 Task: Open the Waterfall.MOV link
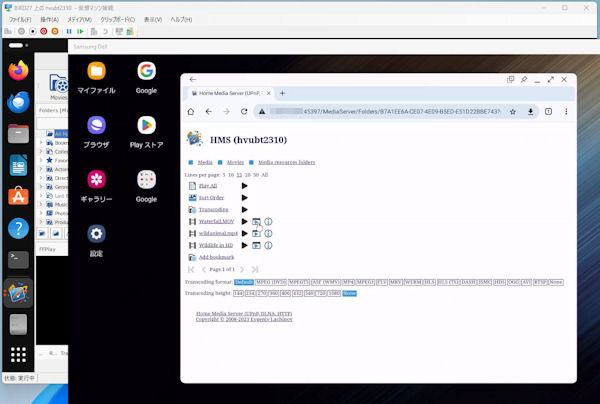pos(217,222)
